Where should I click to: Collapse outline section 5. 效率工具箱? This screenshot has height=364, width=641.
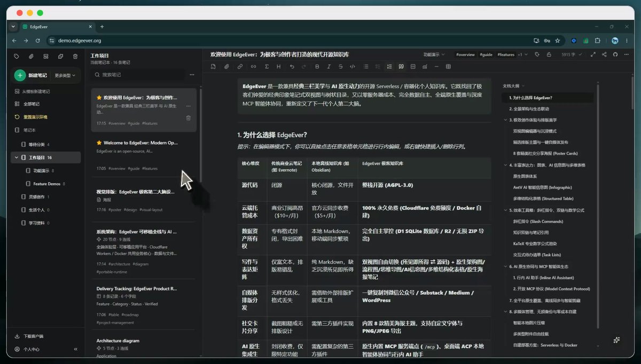point(505,210)
